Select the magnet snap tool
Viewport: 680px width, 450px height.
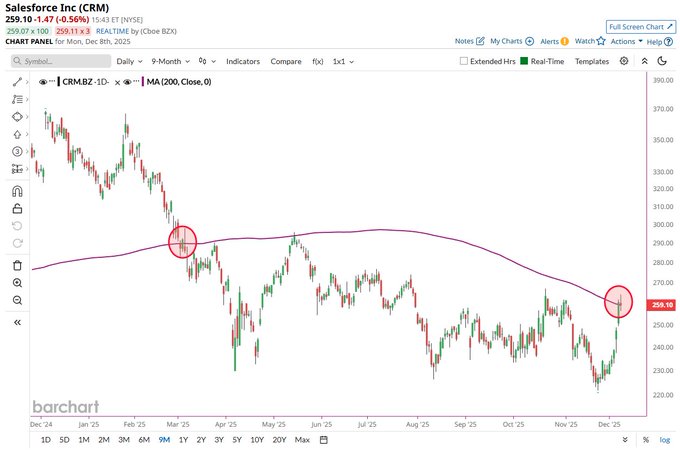coord(17,191)
